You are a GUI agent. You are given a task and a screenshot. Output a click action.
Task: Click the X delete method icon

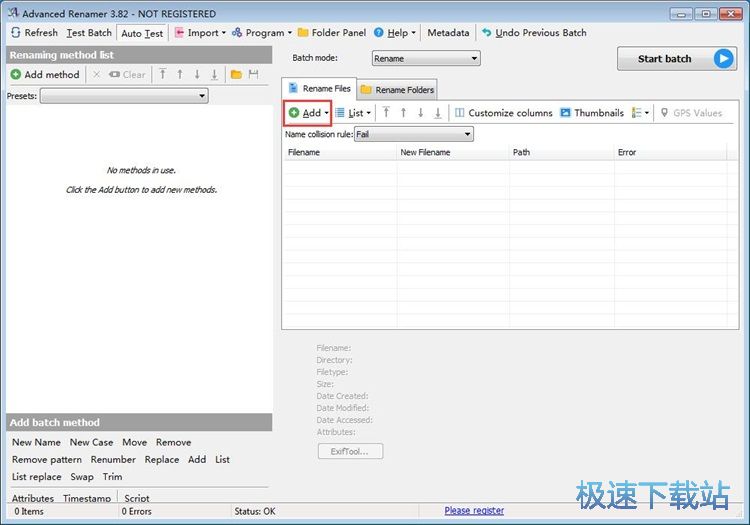[x=97, y=74]
